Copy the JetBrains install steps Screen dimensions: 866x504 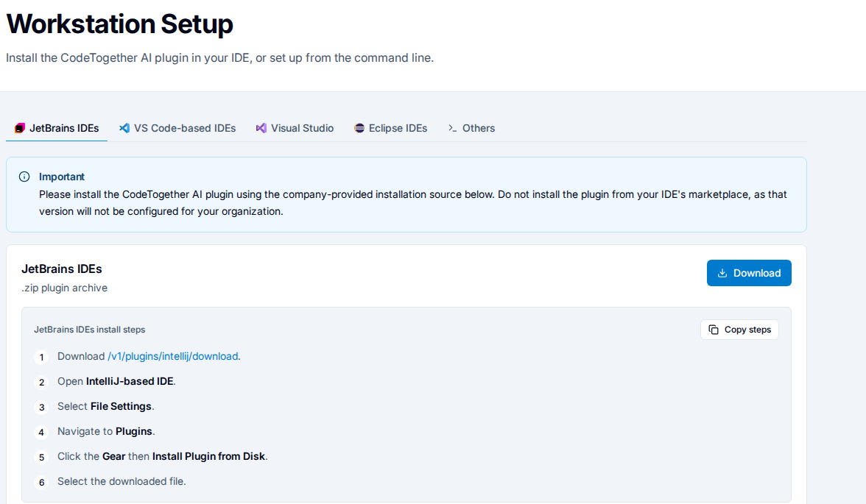(739, 330)
